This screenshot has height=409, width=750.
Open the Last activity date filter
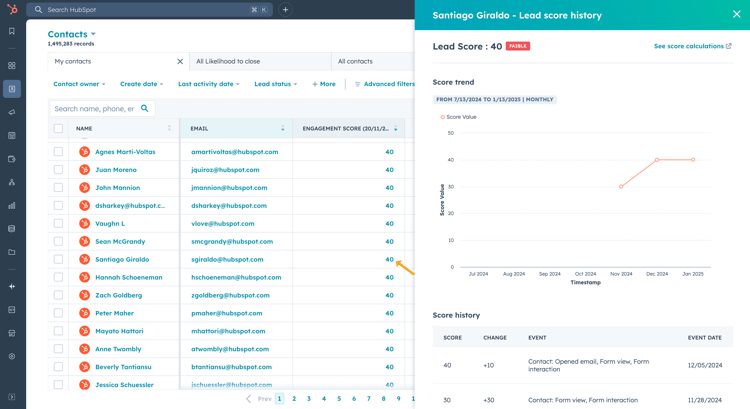click(x=209, y=84)
